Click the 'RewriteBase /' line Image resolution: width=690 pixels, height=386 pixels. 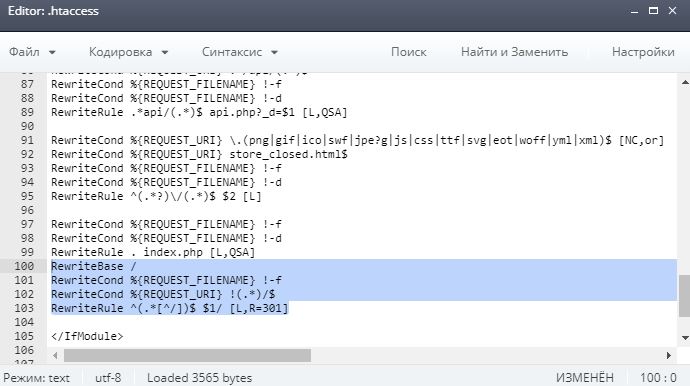(94, 266)
